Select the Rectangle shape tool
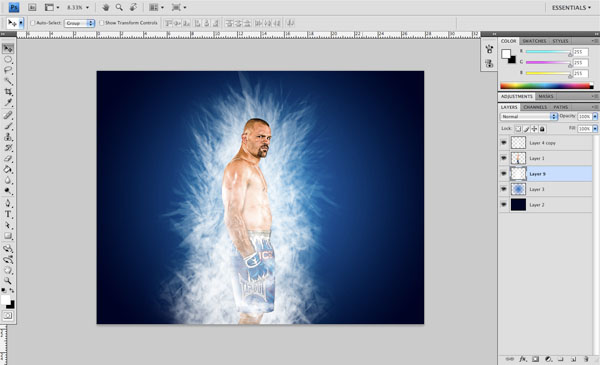The height and width of the screenshot is (365, 600). 8,236
